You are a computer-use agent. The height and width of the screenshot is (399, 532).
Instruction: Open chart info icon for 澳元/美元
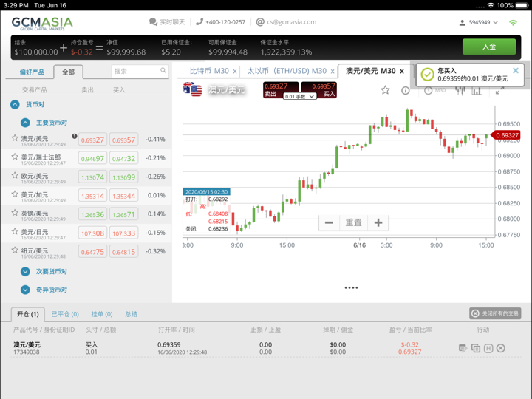click(x=405, y=90)
